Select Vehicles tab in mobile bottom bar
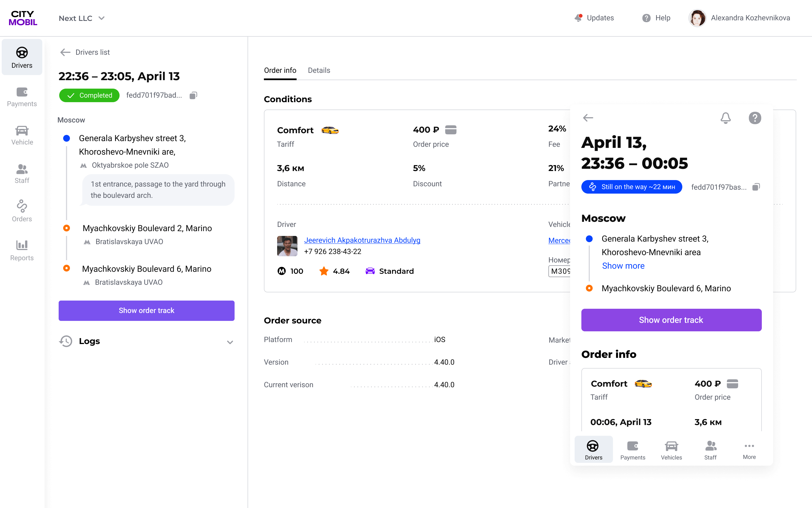 (x=671, y=450)
